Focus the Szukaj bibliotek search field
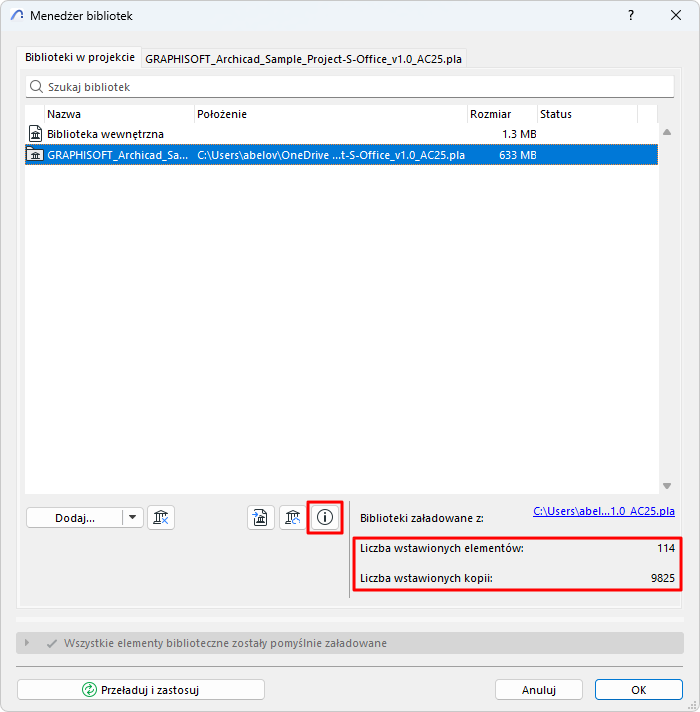The width and height of the screenshot is (700, 712). 350,87
